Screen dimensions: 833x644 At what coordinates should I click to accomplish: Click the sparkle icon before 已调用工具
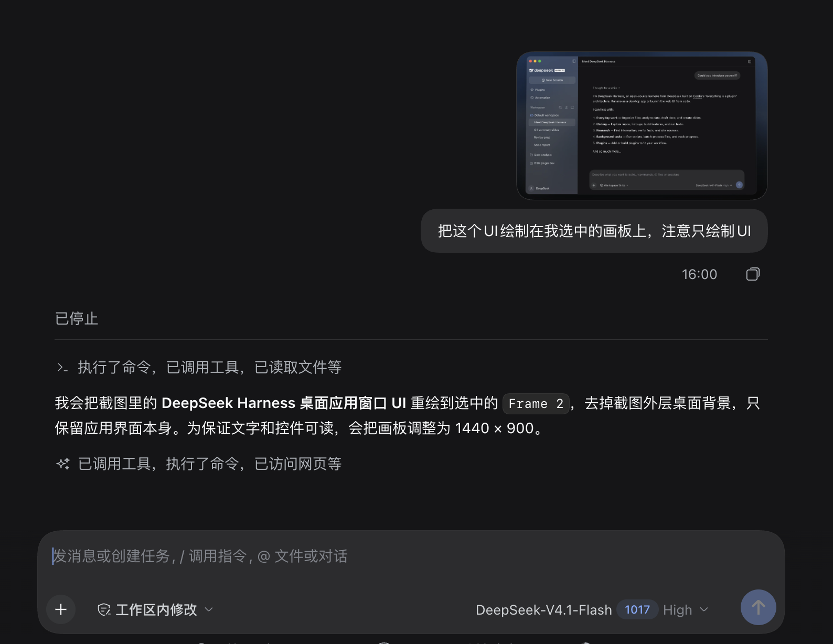pos(63,464)
